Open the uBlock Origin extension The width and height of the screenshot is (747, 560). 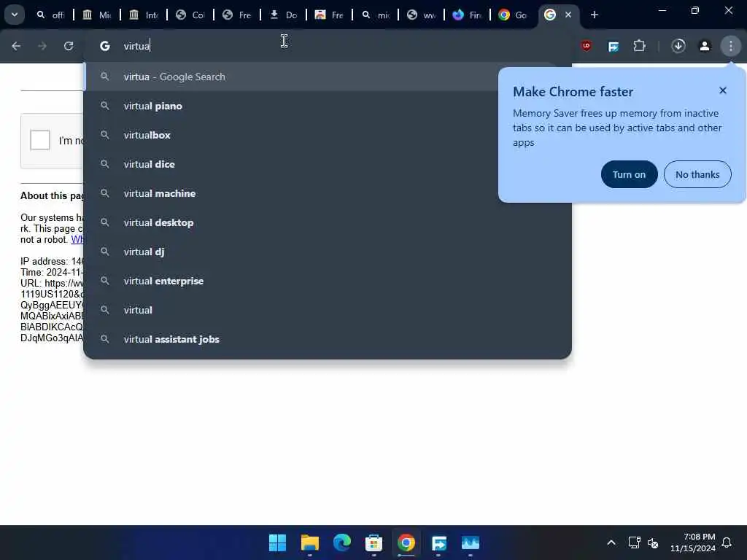587,46
